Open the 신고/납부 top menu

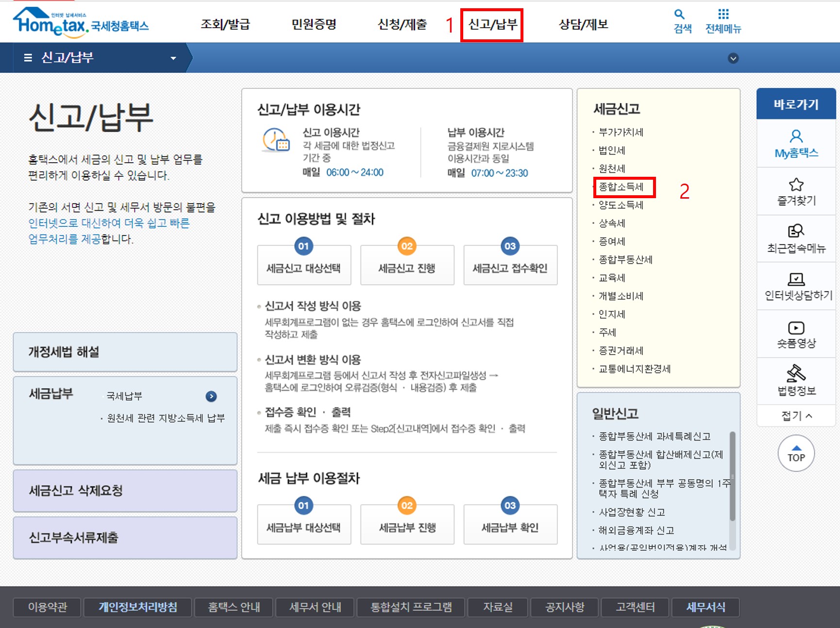coord(492,24)
